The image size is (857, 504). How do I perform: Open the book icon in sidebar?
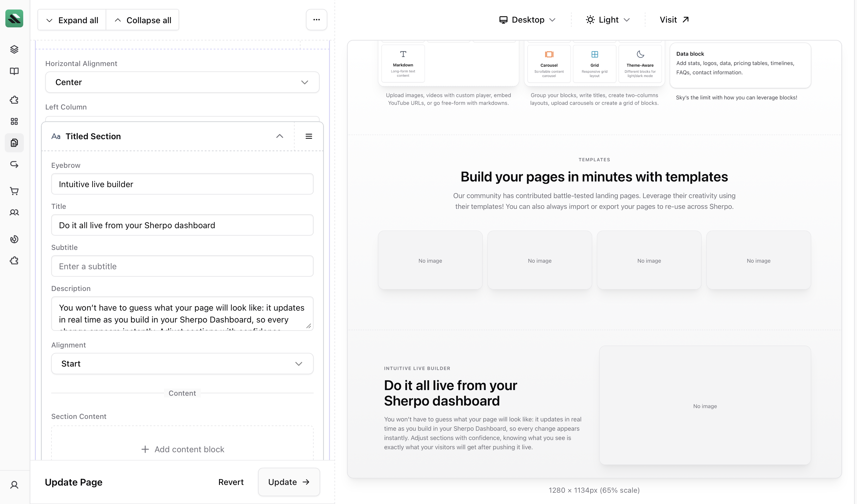14,71
